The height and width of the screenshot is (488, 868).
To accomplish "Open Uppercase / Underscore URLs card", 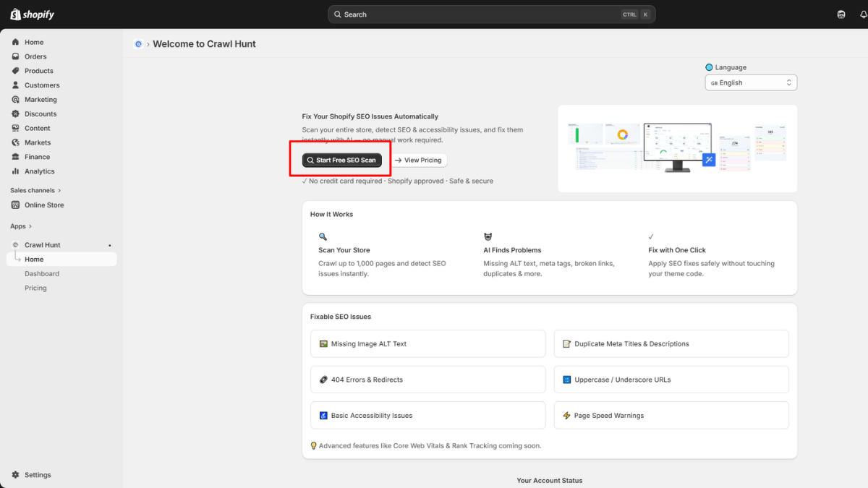I will point(671,380).
